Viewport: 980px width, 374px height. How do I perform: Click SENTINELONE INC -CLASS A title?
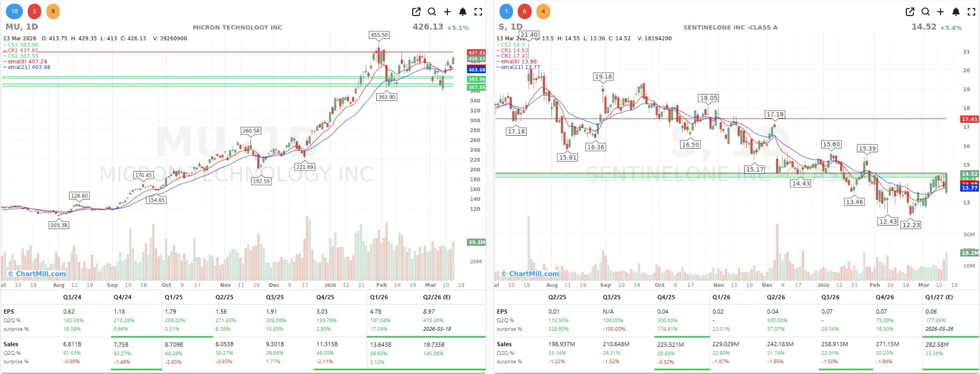pos(731,27)
